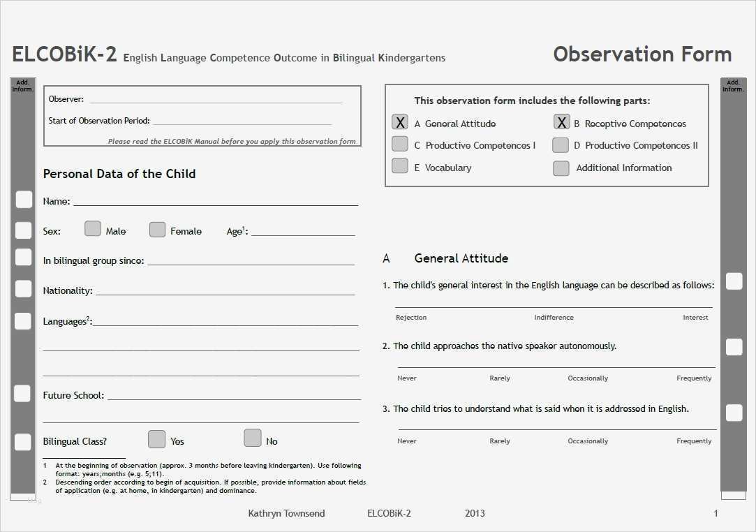This screenshot has width=756, height=532.
Task: Tick add-inform box beside Future School
Action: coord(22,394)
